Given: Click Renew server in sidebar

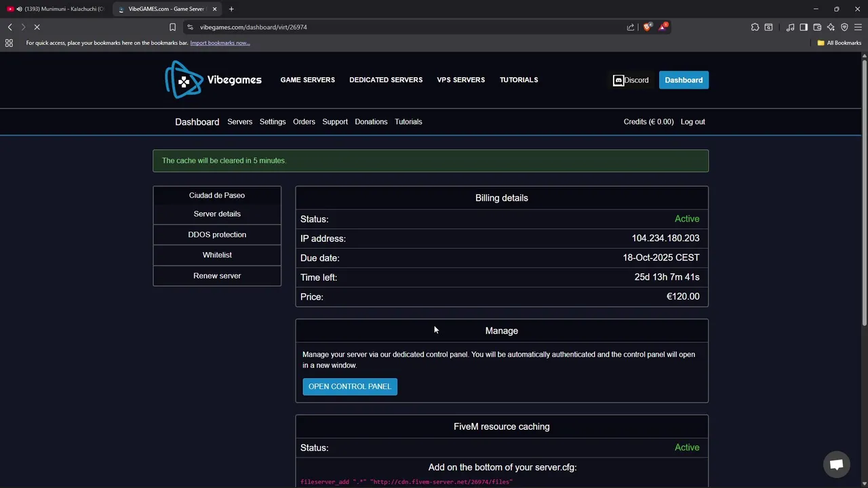Looking at the screenshot, I should pyautogui.click(x=217, y=276).
